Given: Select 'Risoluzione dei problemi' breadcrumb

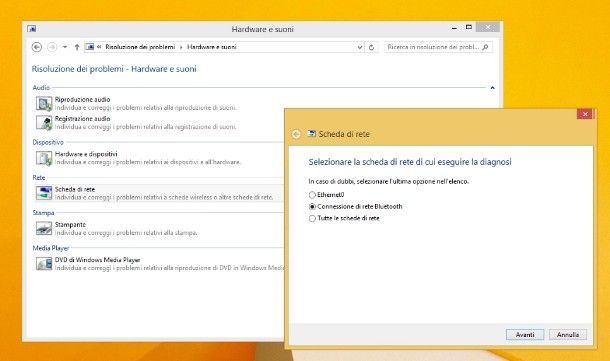Looking at the screenshot, I should [x=140, y=47].
